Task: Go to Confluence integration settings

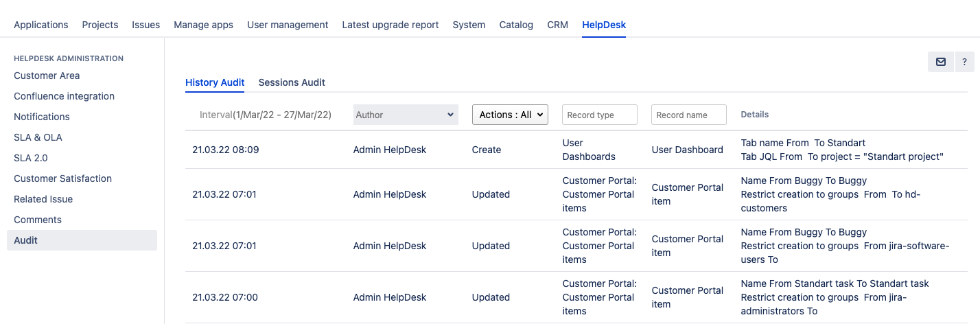Action: point(64,96)
